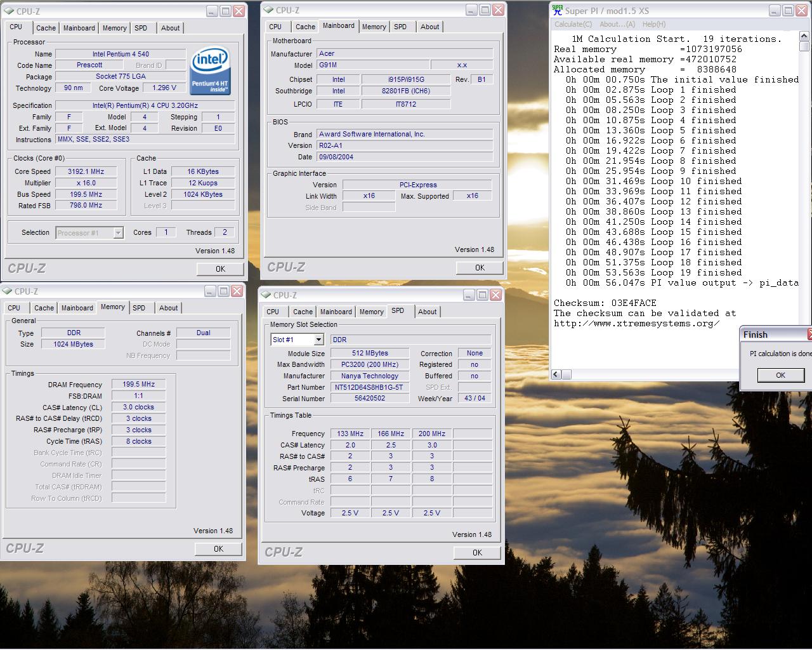The height and width of the screenshot is (650, 812).
Task: Click the Core Speed 3192.1 MHz field
Action: click(x=86, y=171)
